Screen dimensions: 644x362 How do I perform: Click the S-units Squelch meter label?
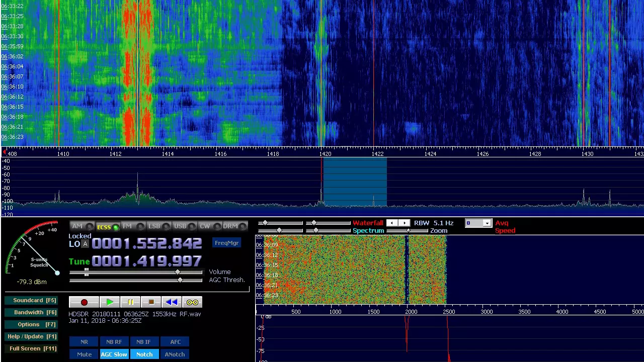click(x=39, y=262)
